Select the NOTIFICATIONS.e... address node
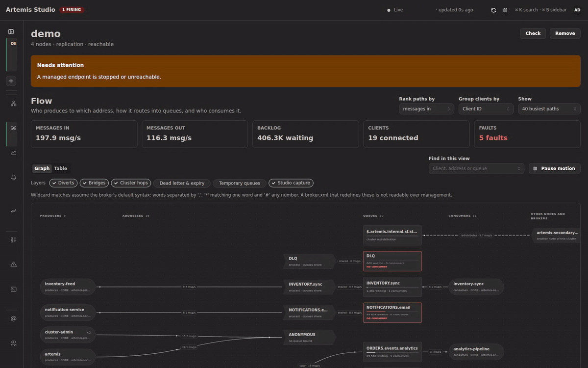The width and height of the screenshot is (588, 368). tap(310, 312)
